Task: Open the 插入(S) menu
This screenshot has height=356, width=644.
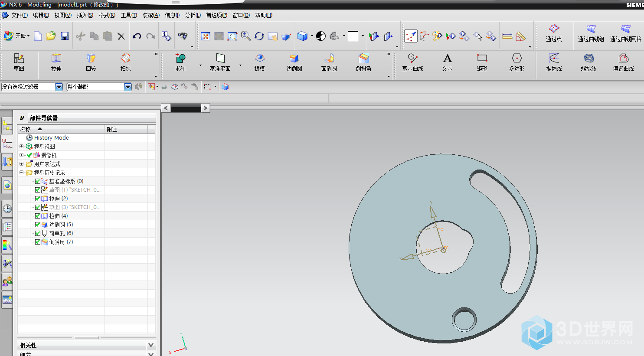Action: click(85, 15)
